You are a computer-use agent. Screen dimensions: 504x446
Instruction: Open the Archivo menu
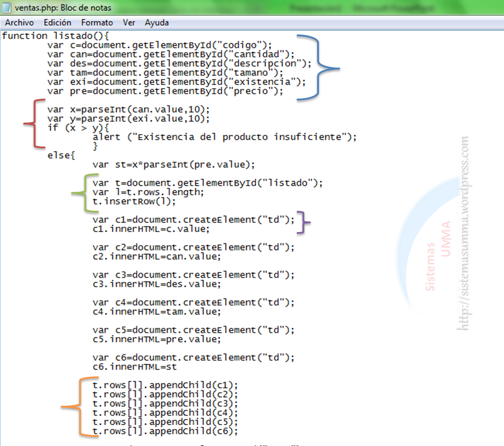pos(19,23)
